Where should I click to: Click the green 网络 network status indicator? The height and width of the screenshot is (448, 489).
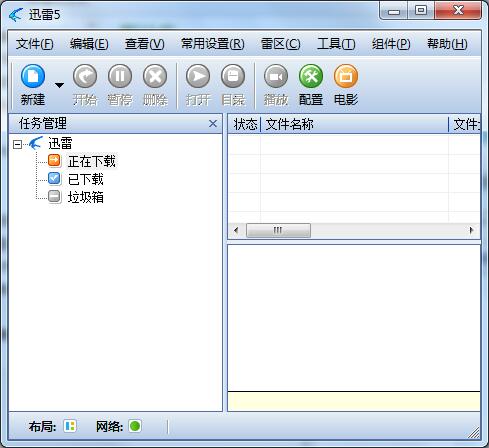coord(135,426)
